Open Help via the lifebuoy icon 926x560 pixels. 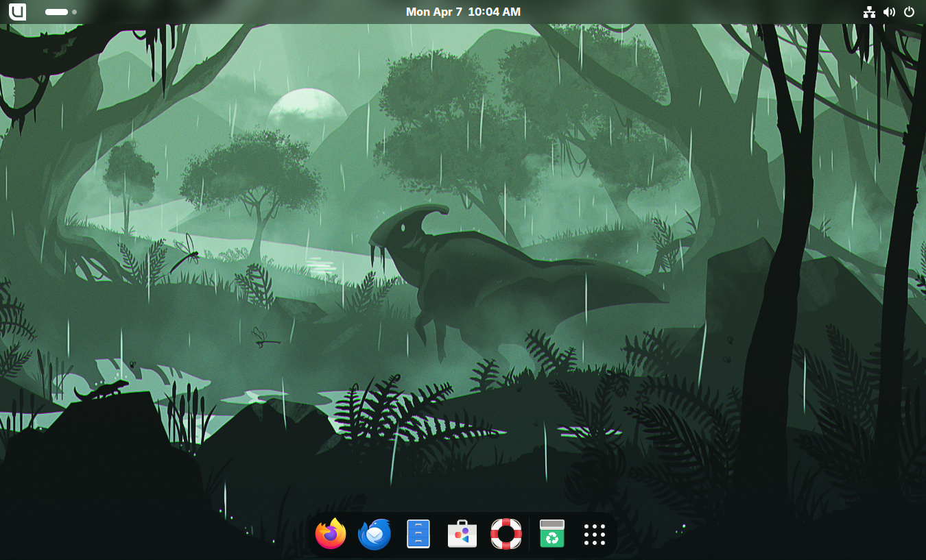[506, 534]
